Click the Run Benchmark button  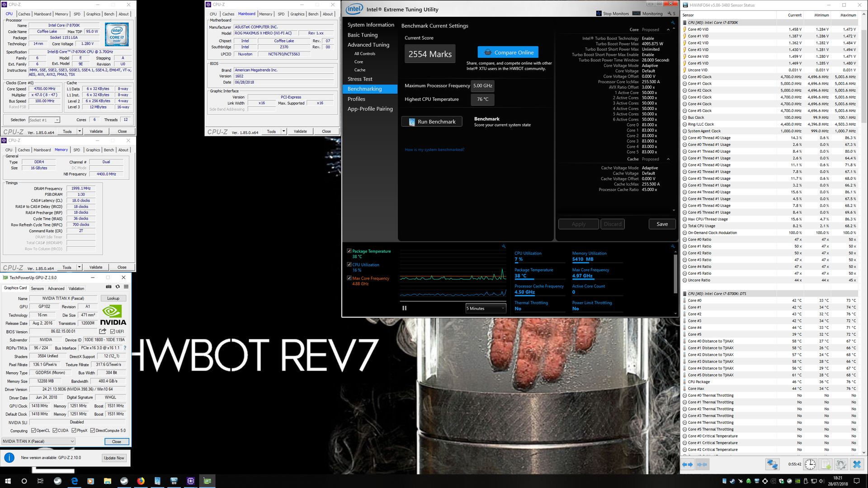(x=432, y=122)
